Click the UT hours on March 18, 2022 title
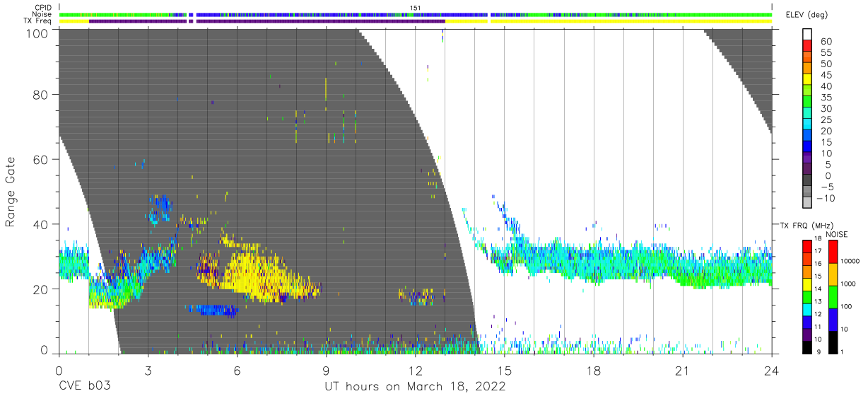Viewport: 868px width, 401px height. pyautogui.click(x=414, y=387)
